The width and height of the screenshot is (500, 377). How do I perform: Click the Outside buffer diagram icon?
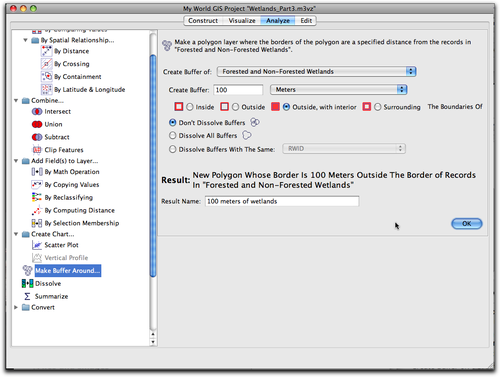coord(225,107)
